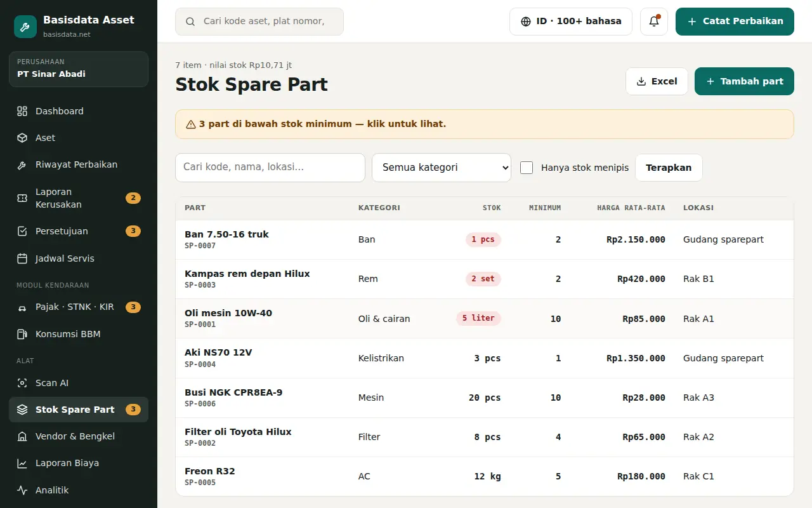812x508 pixels.
Task: Click the scanner icon for Scan AI
Action: pos(22,383)
